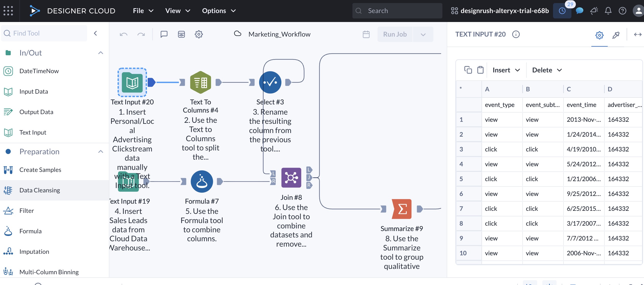Open the Join #8 tool node
The image size is (644, 285).
291,177
